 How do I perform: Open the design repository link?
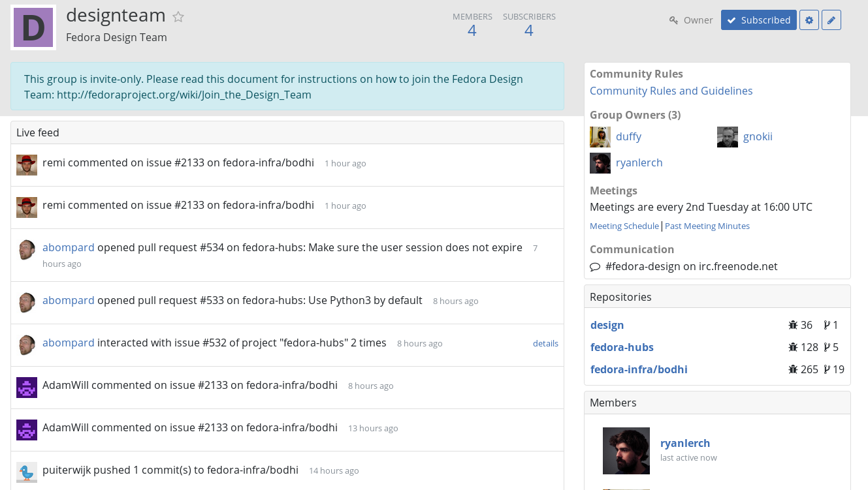[x=607, y=325]
